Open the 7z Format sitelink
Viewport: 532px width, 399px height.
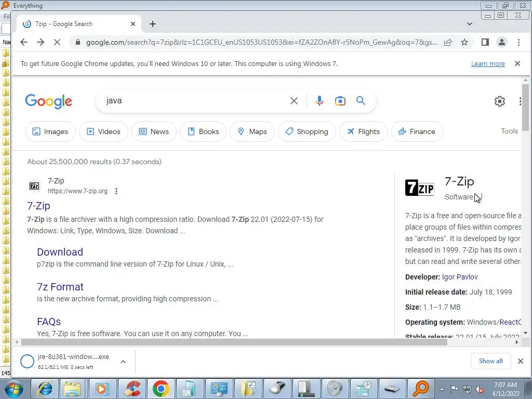coord(60,287)
